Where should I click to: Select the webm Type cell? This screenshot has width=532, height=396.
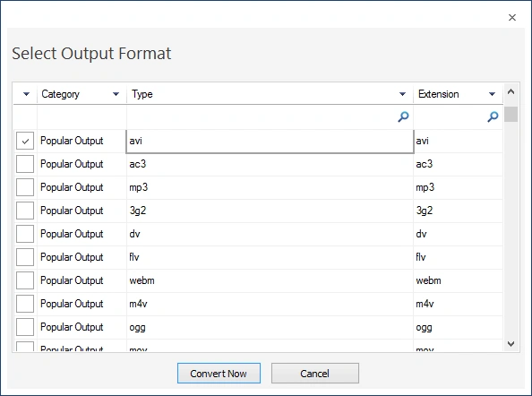tap(270, 280)
